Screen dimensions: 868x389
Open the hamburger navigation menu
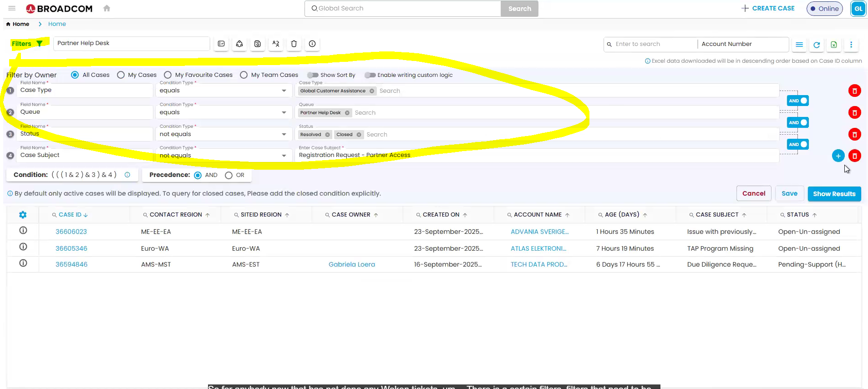click(12, 8)
